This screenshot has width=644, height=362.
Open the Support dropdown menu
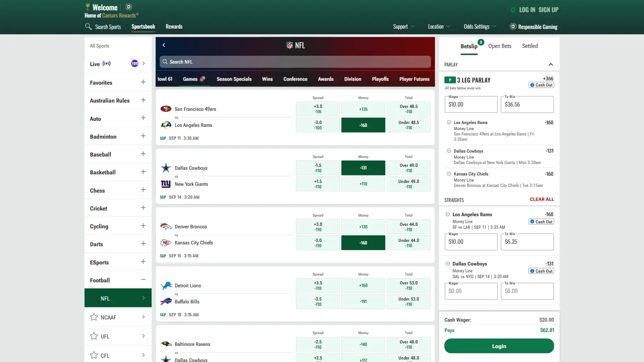404,26
